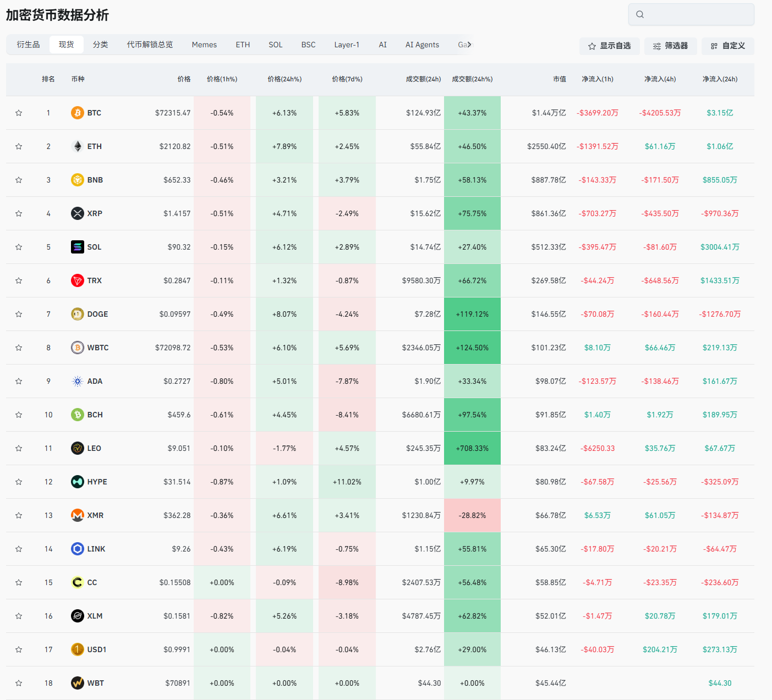Image resolution: width=772 pixels, height=700 pixels.
Task: Open the Memes category tab
Action: point(204,45)
